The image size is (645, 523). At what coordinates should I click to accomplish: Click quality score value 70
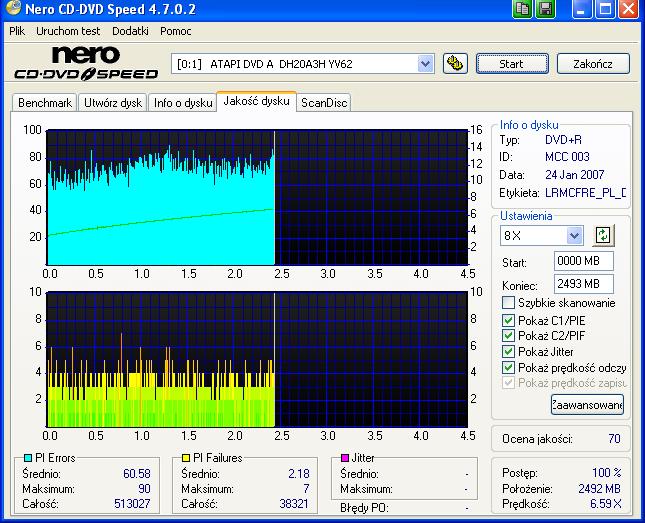(x=614, y=439)
